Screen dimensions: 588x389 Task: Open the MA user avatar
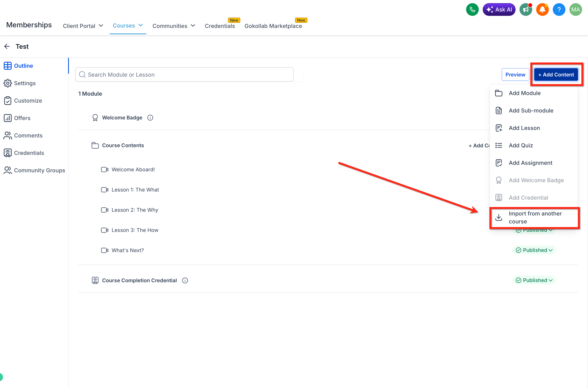[576, 10]
